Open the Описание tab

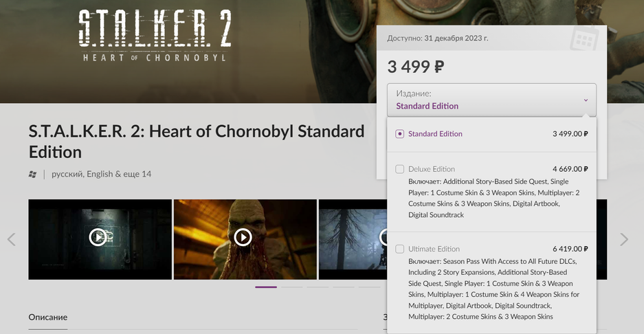click(x=48, y=318)
